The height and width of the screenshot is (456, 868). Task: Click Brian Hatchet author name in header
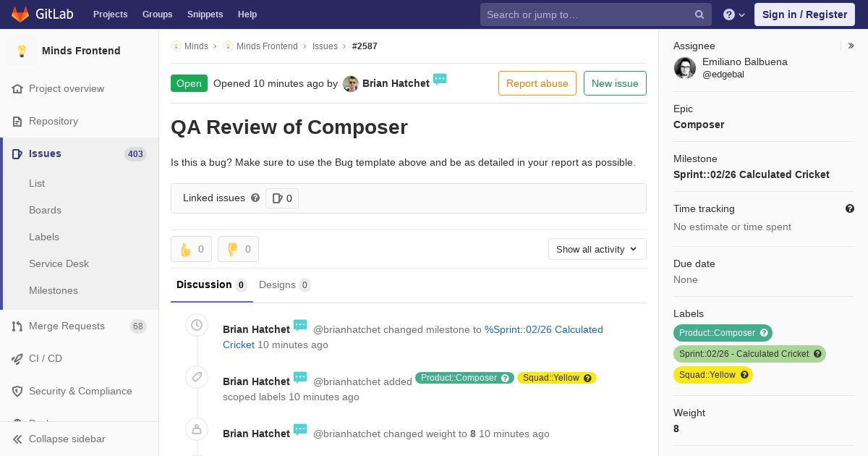point(396,83)
